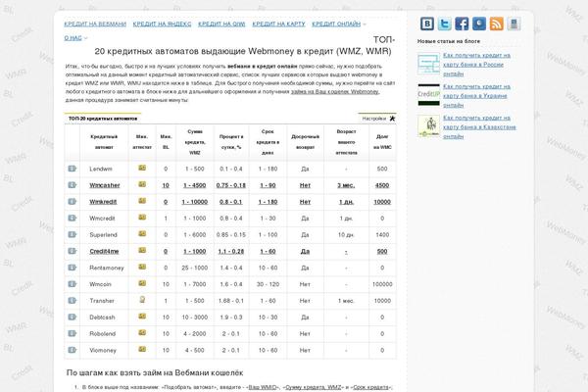Open the blue Moi Mir social icon
This screenshot has width=588, height=392.
479,24
